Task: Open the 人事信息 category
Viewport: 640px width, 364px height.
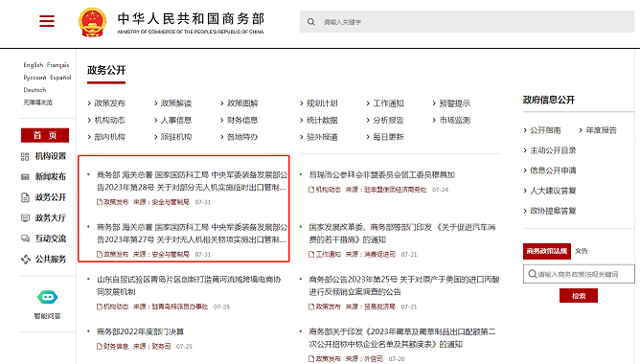Action: tap(176, 120)
